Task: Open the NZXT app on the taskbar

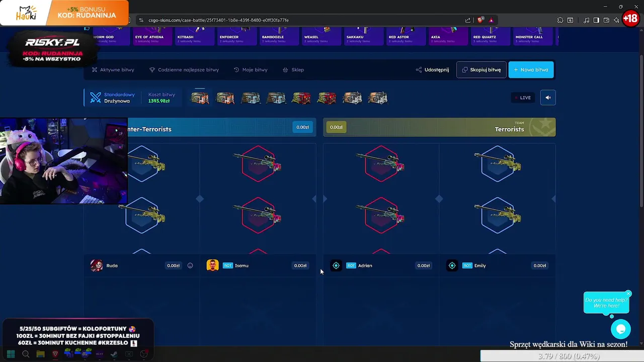Action: pos(100,354)
